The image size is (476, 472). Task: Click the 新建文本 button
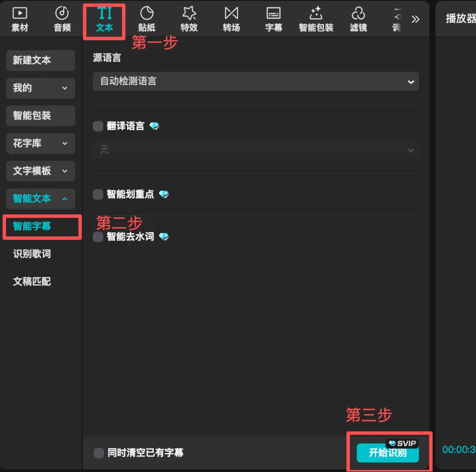pyautogui.click(x=40, y=60)
